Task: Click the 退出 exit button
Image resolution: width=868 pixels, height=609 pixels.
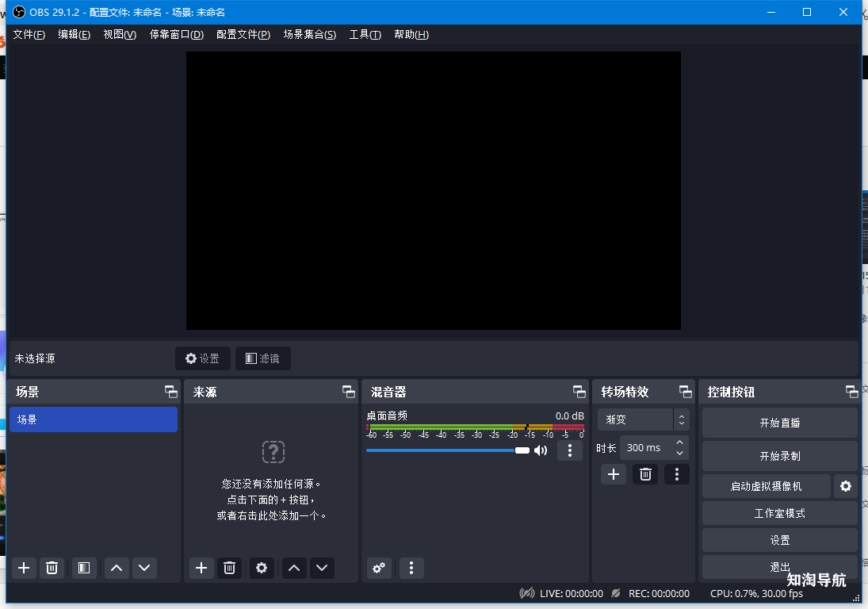Action: pos(779,567)
